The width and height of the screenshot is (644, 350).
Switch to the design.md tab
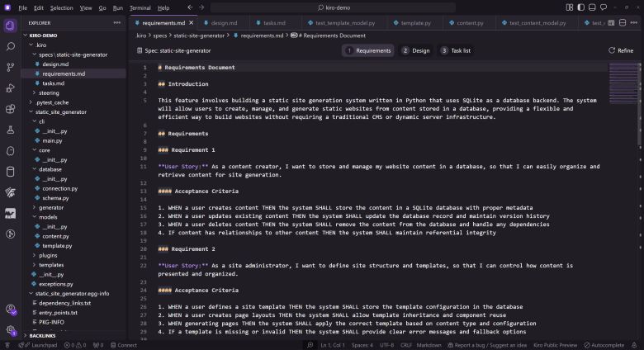(x=219, y=23)
